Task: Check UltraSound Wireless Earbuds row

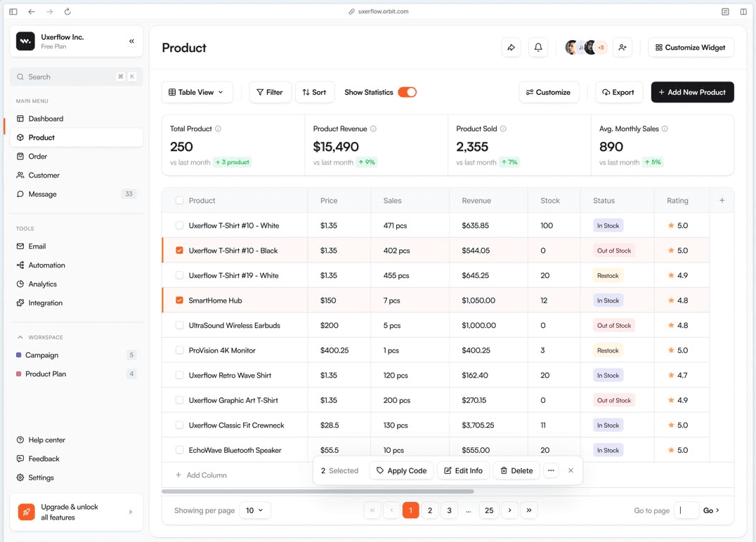Action: pos(179,325)
